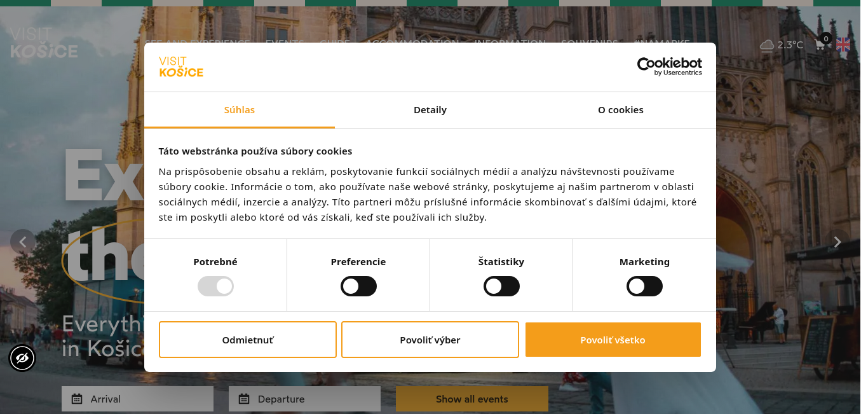Click the Visit Košice logo in dialog

pyautogui.click(x=181, y=67)
